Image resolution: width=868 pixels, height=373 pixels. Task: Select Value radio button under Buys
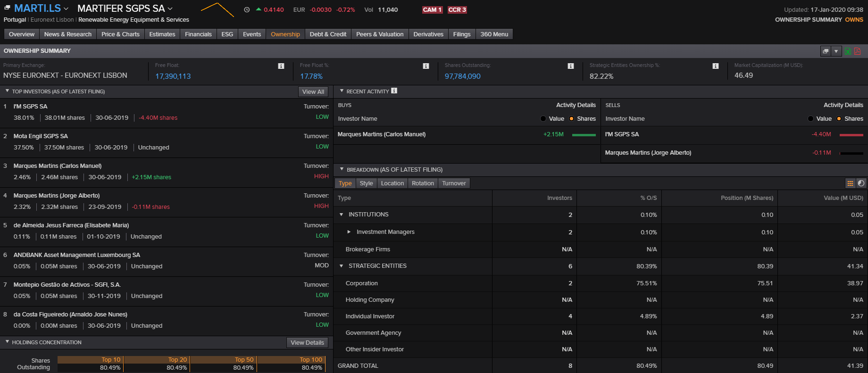543,119
